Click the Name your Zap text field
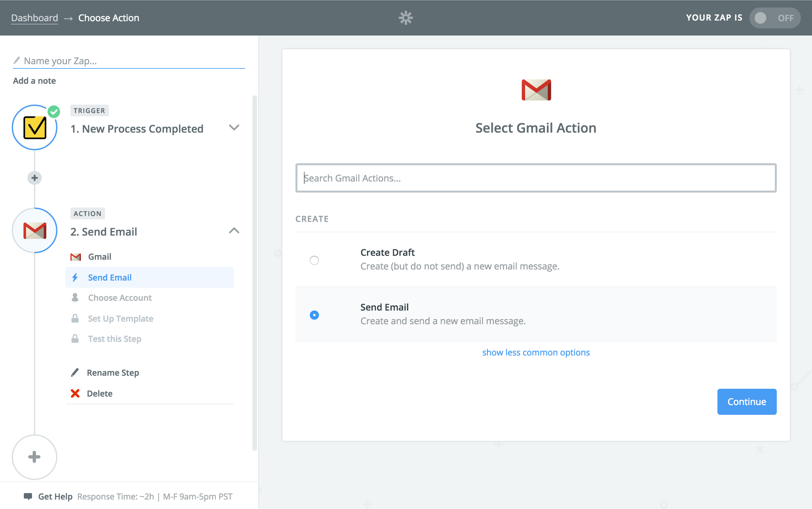The height and width of the screenshot is (509, 812). coord(128,60)
